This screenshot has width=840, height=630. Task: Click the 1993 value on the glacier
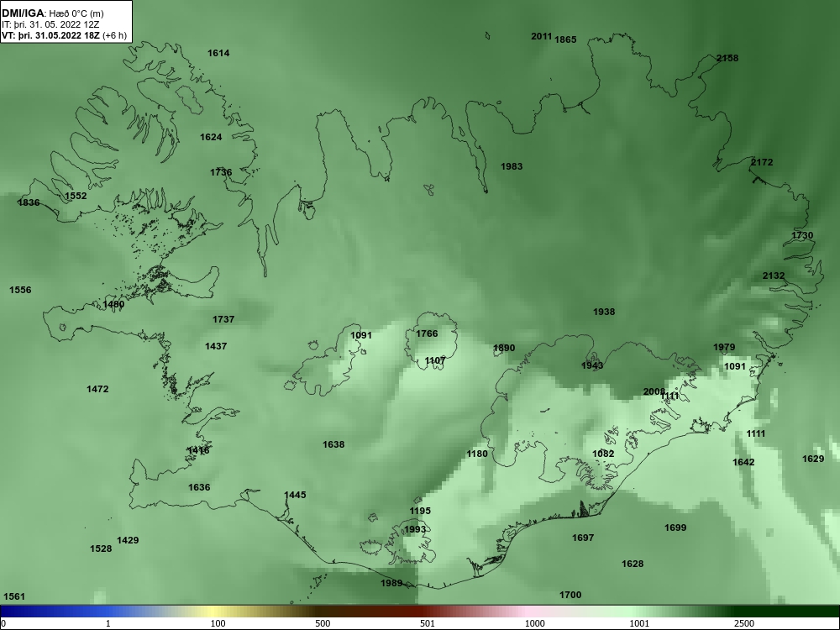pos(415,530)
